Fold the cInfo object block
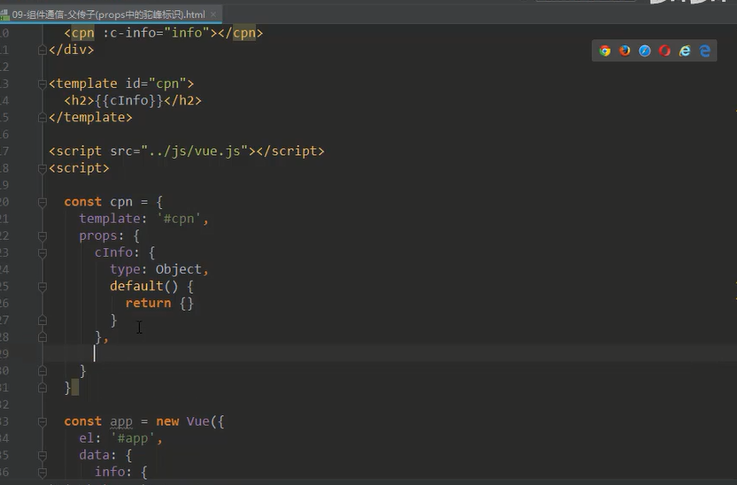The width and height of the screenshot is (737, 485). (x=42, y=253)
